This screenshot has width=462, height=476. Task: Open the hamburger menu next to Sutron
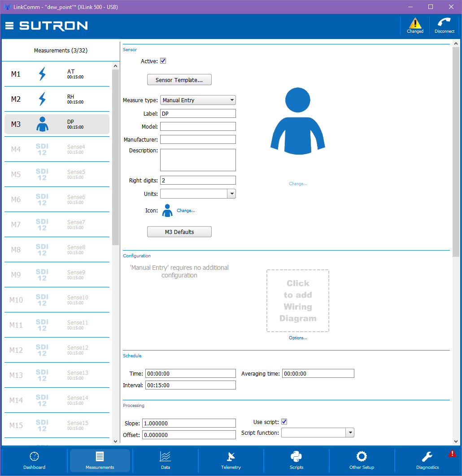click(9, 26)
